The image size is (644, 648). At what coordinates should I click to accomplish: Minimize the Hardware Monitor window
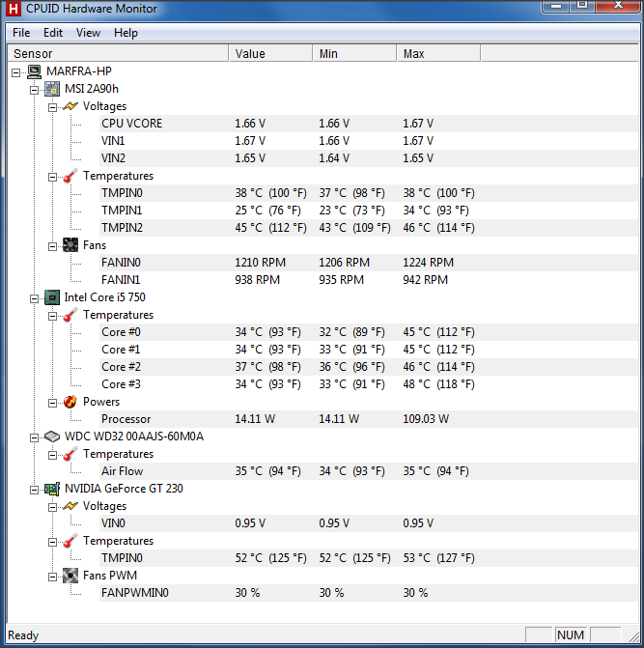coord(556,6)
